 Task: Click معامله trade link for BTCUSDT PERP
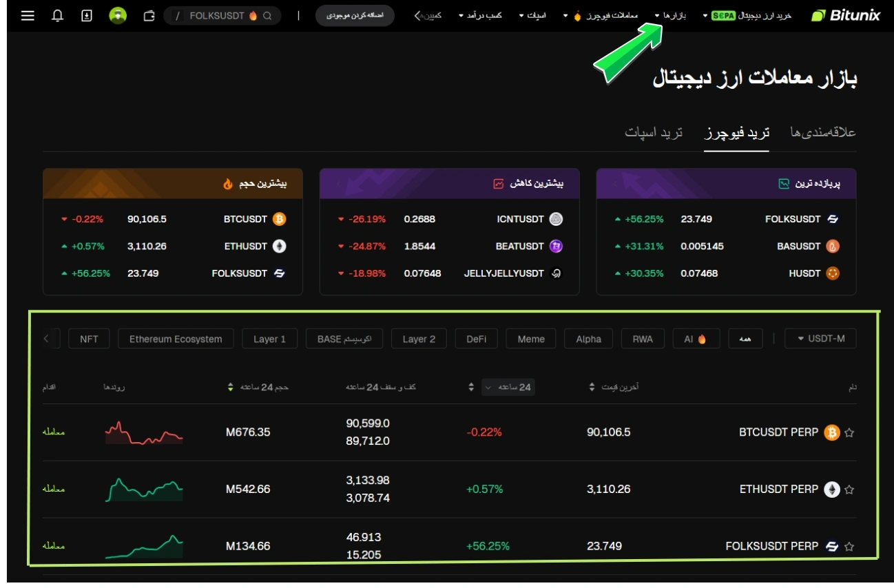click(x=53, y=432)
